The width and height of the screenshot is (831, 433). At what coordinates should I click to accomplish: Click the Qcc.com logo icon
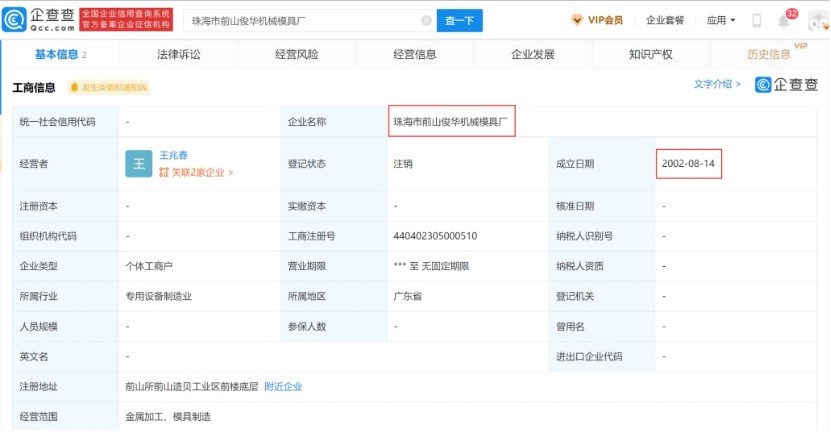click(14, 20)
